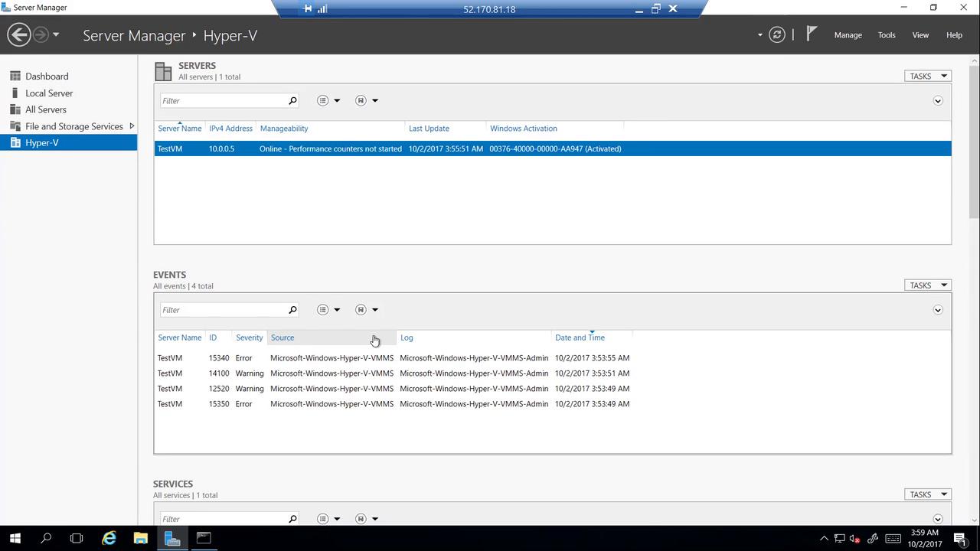
Task: Click the Servers filter search icon
Action: [292, 100]
